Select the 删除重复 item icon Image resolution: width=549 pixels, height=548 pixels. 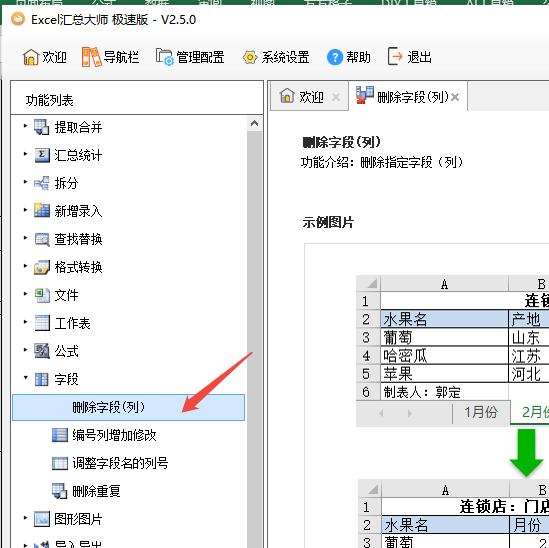tap(60, 491)
